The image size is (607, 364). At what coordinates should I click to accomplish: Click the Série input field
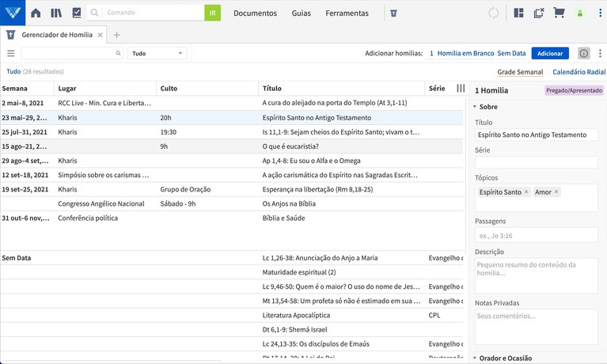click(x=536, y=162)
